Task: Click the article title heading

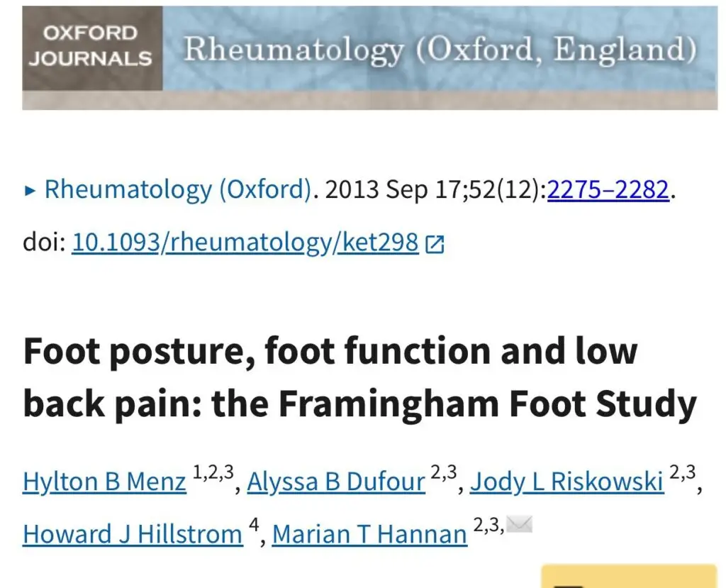Action: click(360, 377)
